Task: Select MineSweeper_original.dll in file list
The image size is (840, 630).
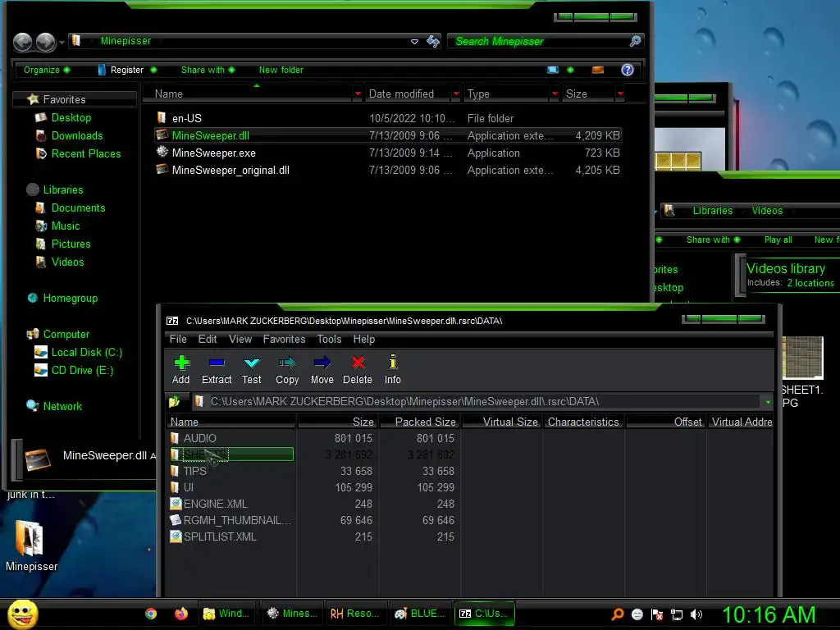Action: pos(388,170)
